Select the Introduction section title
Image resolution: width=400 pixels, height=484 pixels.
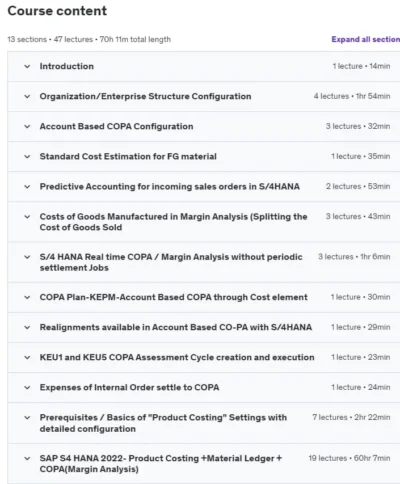click(67, 66)
